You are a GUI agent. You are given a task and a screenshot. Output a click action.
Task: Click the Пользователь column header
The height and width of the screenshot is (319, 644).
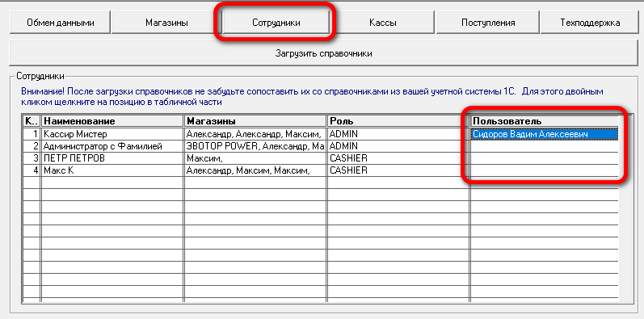point(545,121)
